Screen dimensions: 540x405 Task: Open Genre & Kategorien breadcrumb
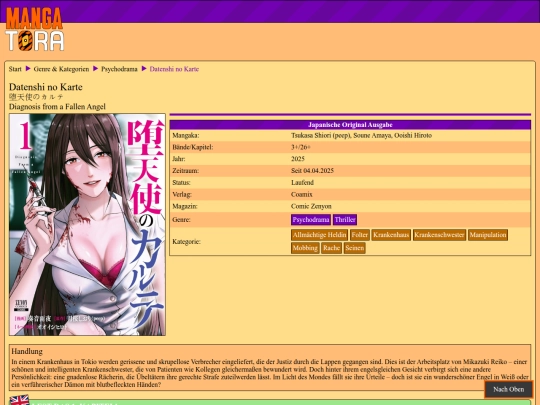coord(61,69)
